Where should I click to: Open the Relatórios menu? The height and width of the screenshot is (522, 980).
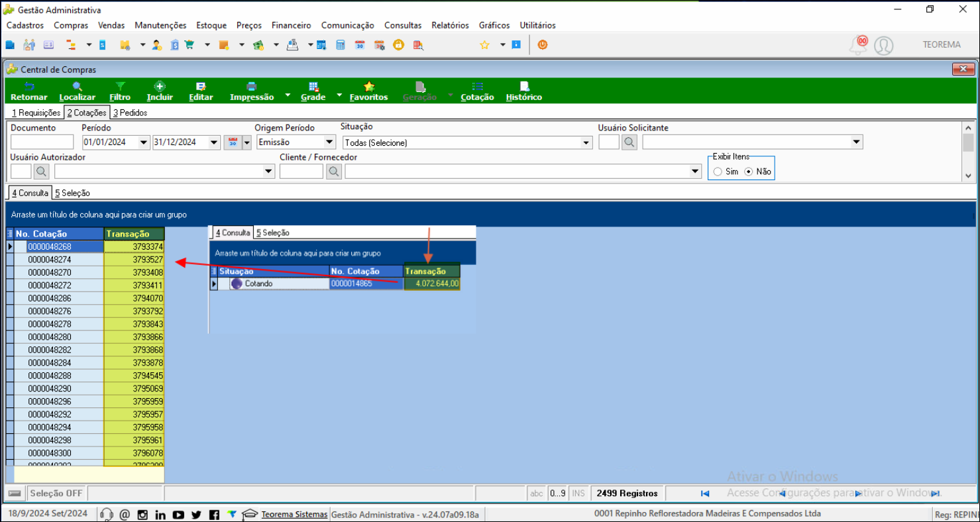click(x=450, y=25)
